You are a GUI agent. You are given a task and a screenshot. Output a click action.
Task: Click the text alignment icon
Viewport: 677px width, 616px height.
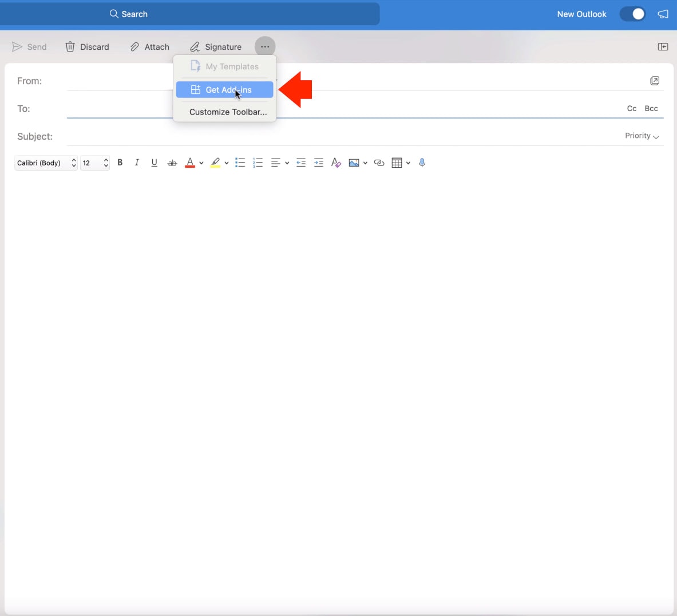(x=275, y=163)
